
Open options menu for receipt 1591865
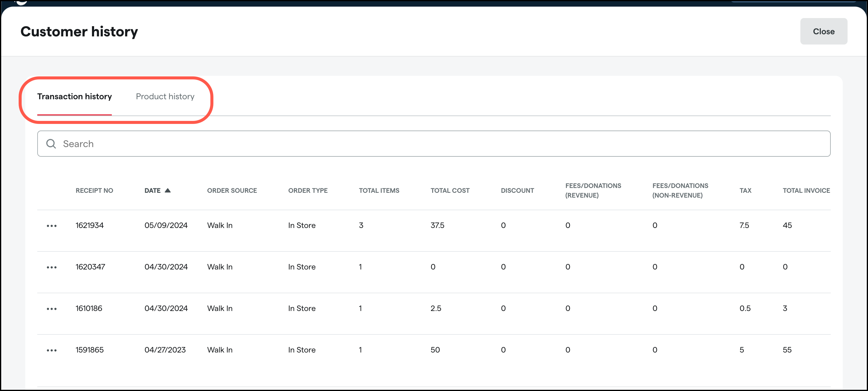[x=52, y=350]
